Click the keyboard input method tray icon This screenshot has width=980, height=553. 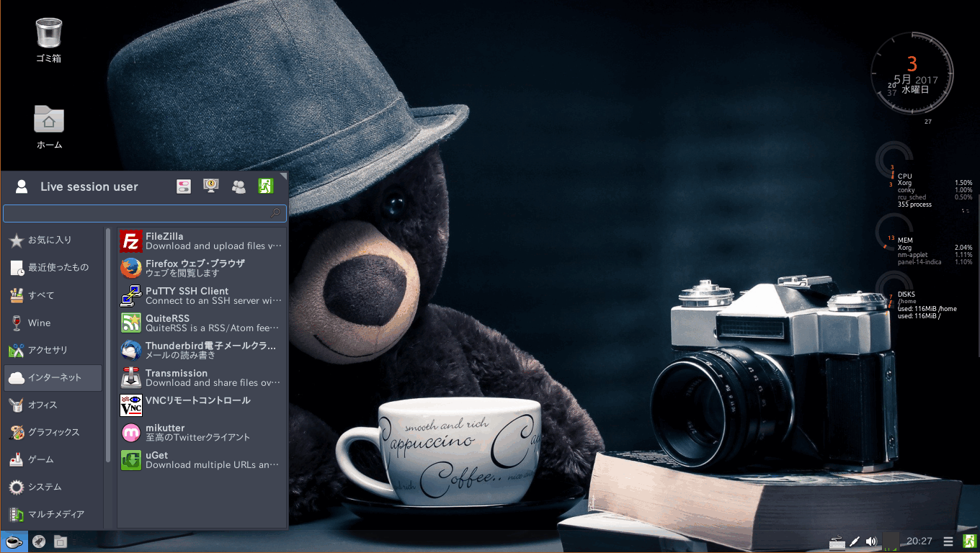coord(837,542)
